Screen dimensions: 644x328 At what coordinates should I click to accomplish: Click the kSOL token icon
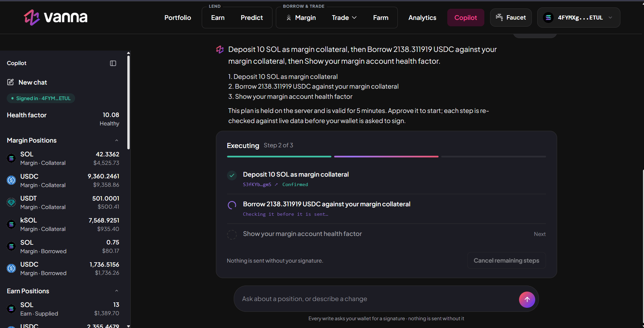click(11, 224)
